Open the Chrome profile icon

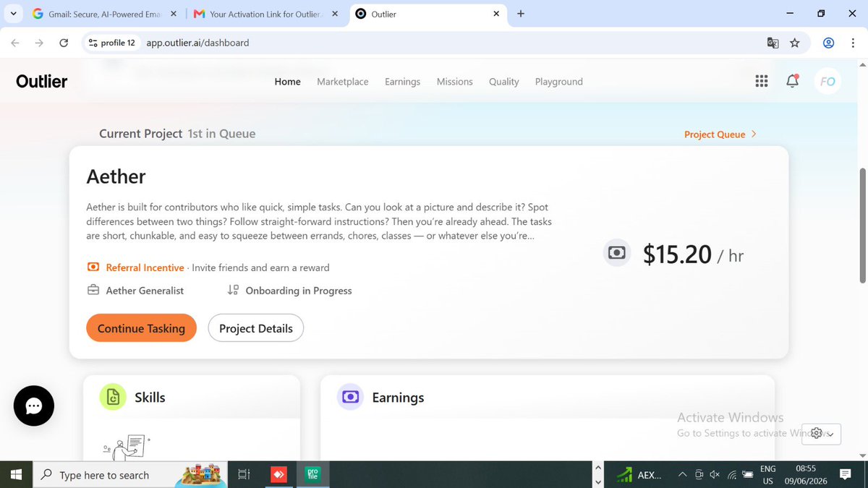pyautogui.click(x=829, y=43)
